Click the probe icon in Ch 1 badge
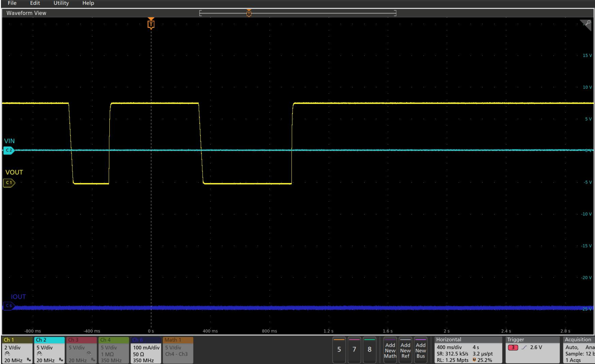 [x=7, y=354]
